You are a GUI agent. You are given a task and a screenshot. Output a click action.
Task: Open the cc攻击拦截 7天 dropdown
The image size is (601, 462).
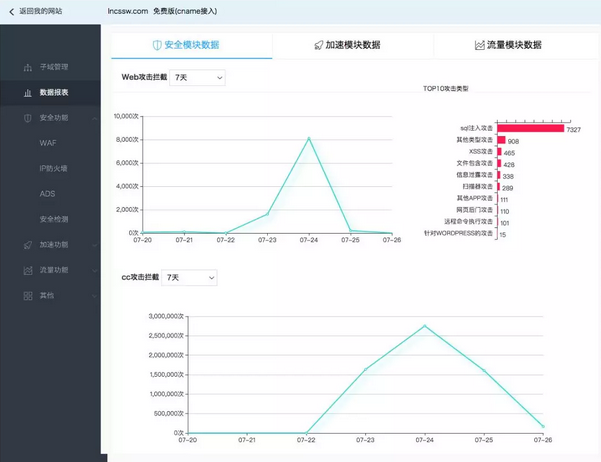pyautogui.click(x=189, y=278)
